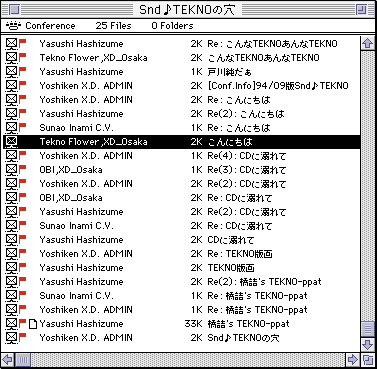Screen dimensions: 377x369
Task: Click the envelope icon on the Re(4): CDに溺れて row
Action: point(11,155)
